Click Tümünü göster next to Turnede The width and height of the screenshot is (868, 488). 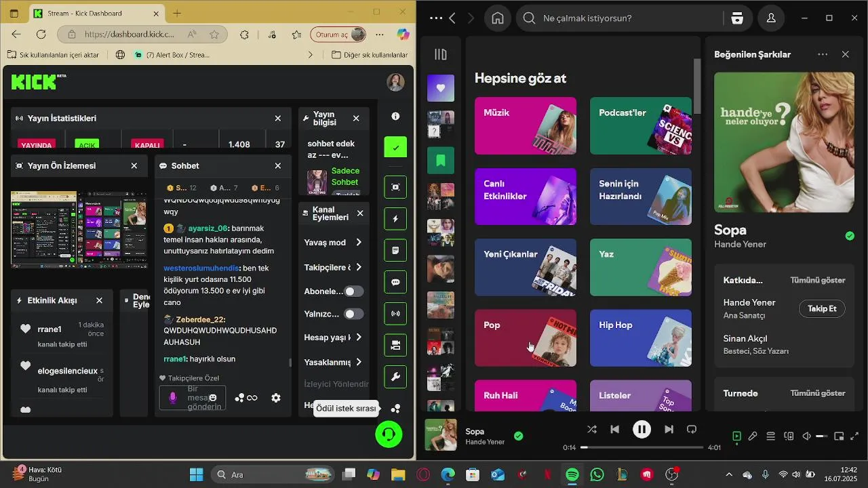click(818, 393)
